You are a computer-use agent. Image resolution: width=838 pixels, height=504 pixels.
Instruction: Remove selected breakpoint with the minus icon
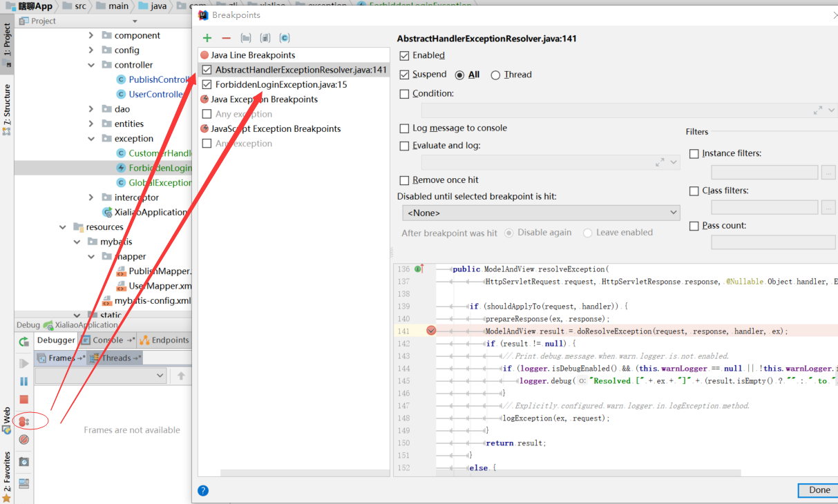pos(226,38)
